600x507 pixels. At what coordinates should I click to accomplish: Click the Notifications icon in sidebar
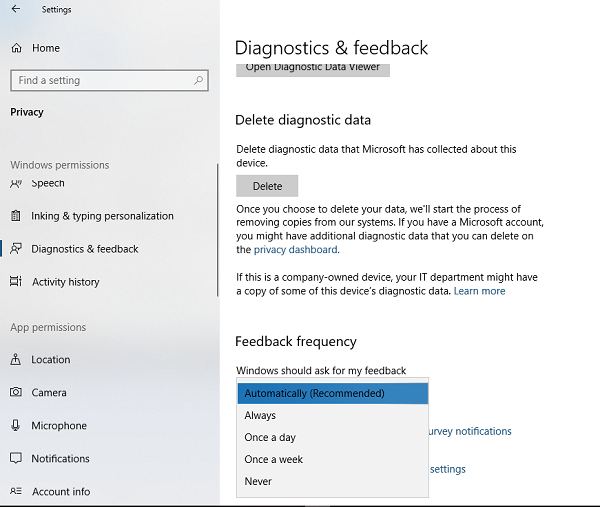click(x=16, y=459)
